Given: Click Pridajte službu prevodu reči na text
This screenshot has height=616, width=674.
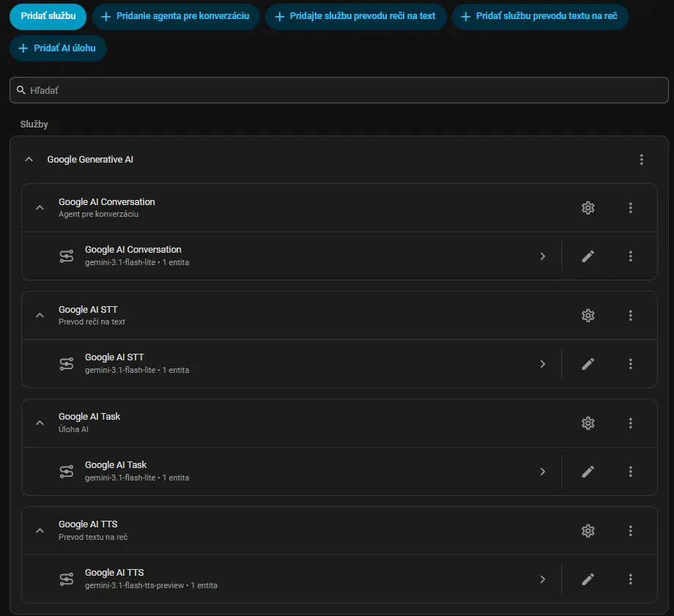Looking at the screenshot, I should click(355, 16).
